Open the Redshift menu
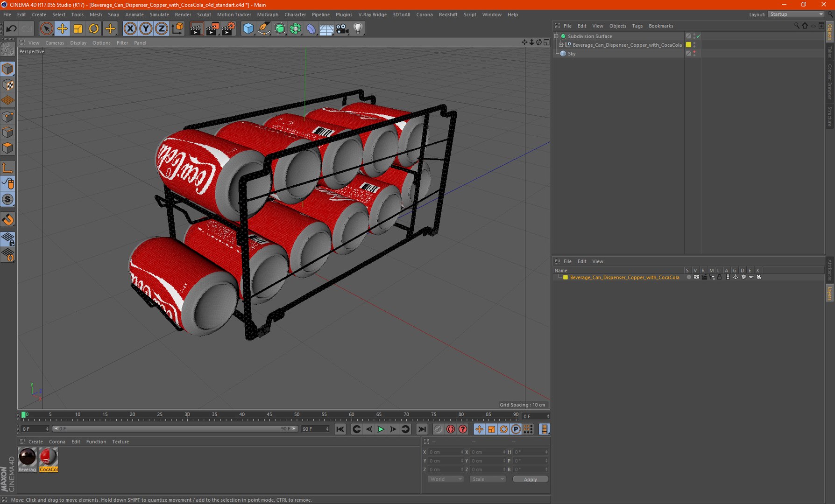Viewport: 835px width, 504px height. click(448, 14)
